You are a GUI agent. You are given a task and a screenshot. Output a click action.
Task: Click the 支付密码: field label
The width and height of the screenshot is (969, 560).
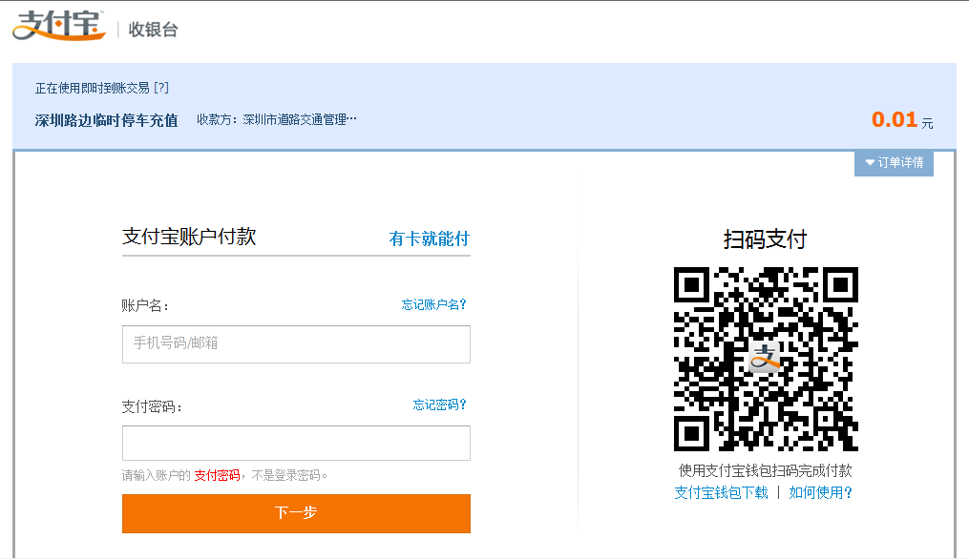click(x=152, y=406)
